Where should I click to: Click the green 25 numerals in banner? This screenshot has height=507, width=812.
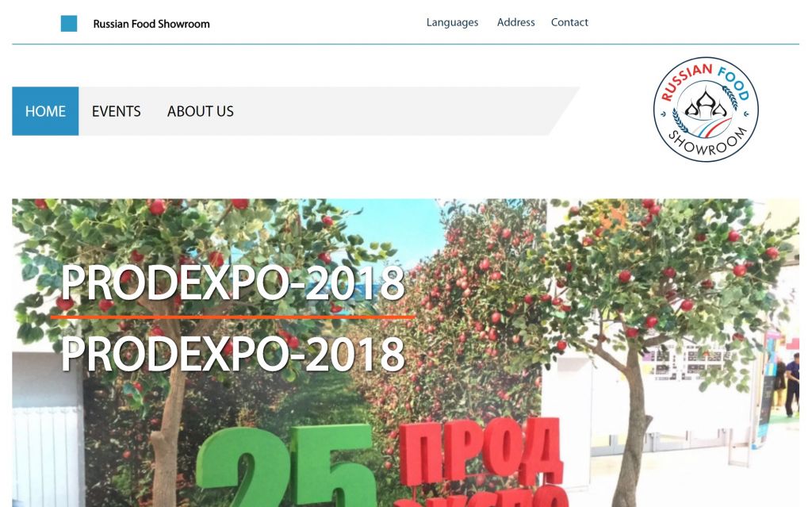tap(285, 468)
